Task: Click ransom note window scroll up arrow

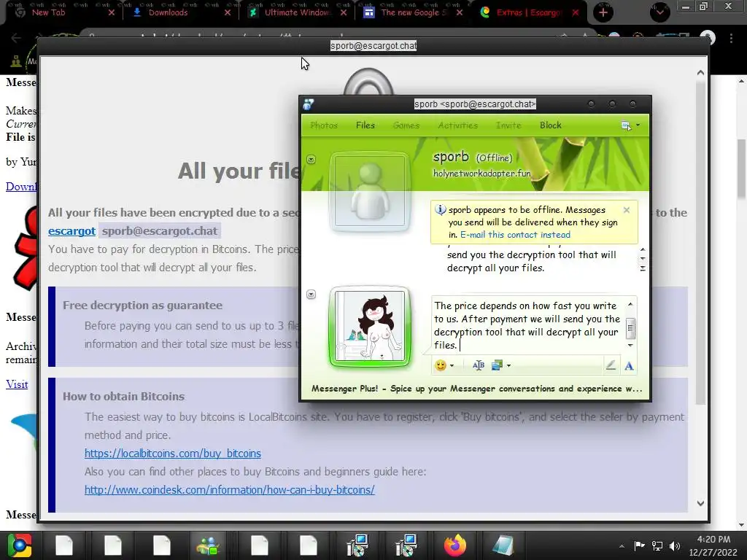Action: point(700,73)
